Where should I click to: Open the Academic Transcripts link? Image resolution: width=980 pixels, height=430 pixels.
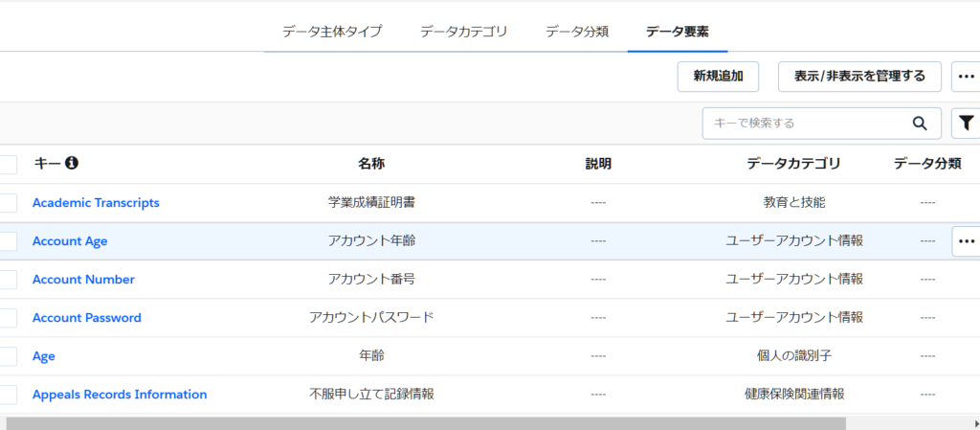tap(96, 203)
